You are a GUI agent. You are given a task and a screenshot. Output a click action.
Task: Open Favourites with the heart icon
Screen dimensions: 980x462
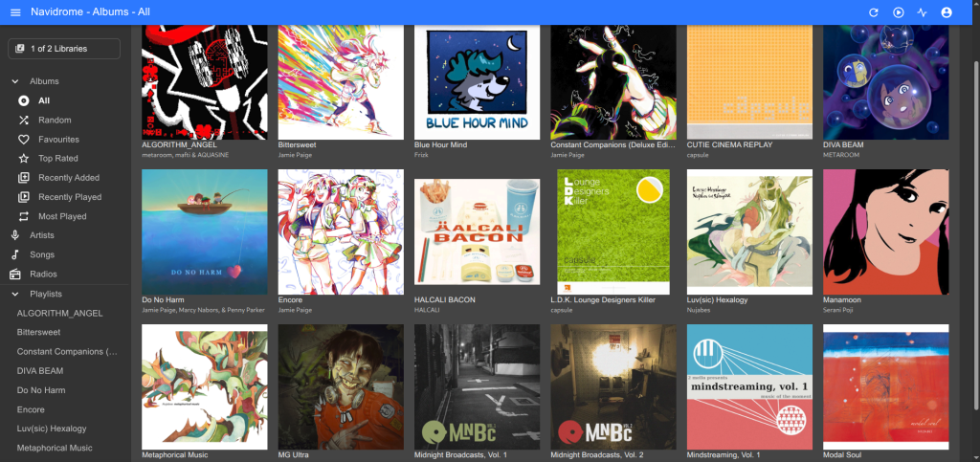click(58, 139)
